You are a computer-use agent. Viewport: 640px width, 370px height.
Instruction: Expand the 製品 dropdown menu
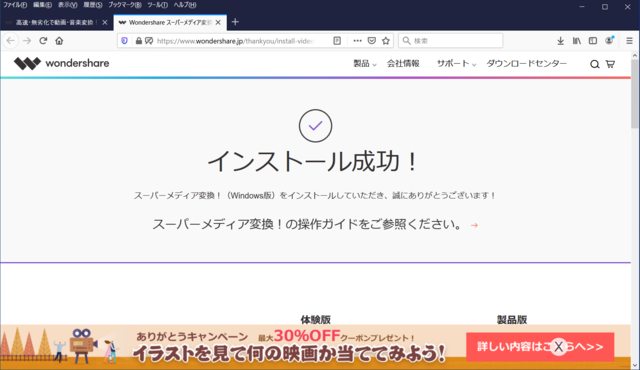(364, 64)
